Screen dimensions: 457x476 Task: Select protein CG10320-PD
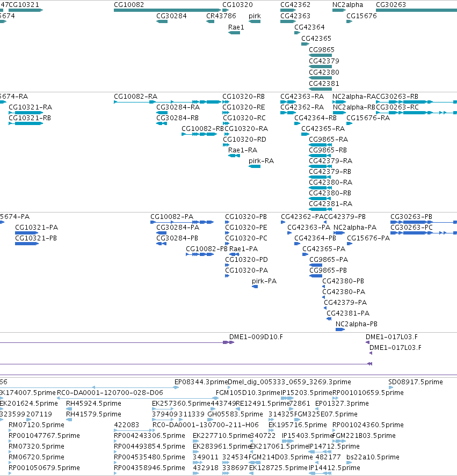(227, 265)
